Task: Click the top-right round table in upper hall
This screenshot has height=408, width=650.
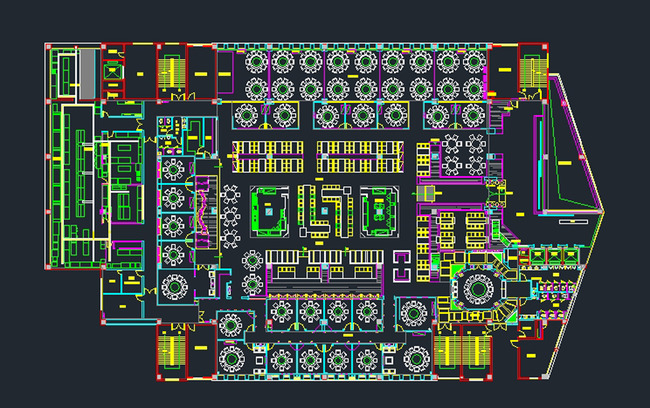Action: (x=475, y=62)
